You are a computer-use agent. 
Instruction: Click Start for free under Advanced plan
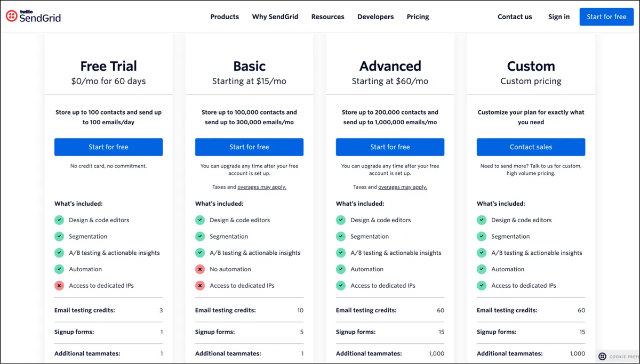[390, 147]
